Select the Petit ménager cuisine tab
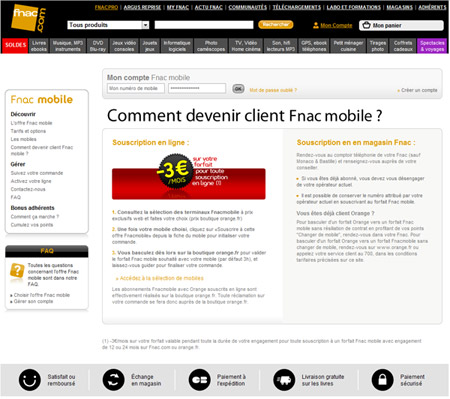The width and height of the screenshot is (450, 399). point(348,46)
